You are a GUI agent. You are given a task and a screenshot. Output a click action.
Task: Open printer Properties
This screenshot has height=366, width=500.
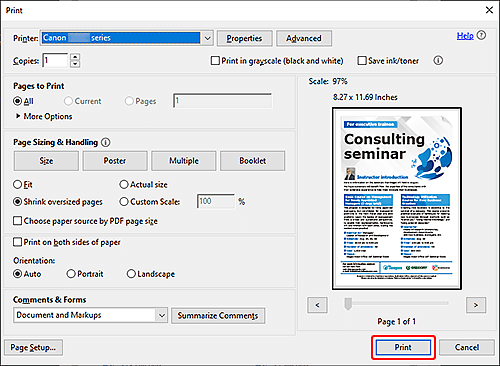[244, 38]
